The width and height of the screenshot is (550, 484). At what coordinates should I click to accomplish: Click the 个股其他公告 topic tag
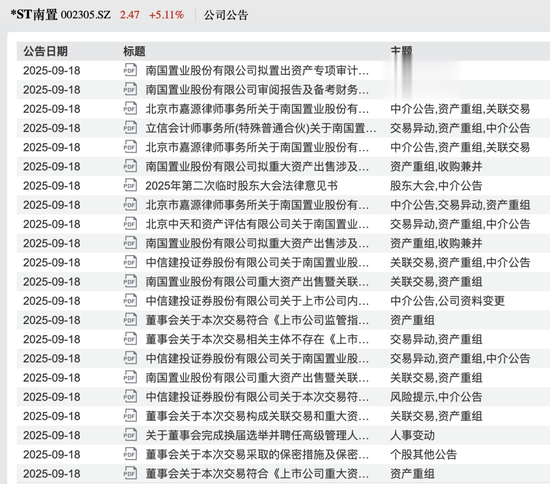click(x=424, y=454)
